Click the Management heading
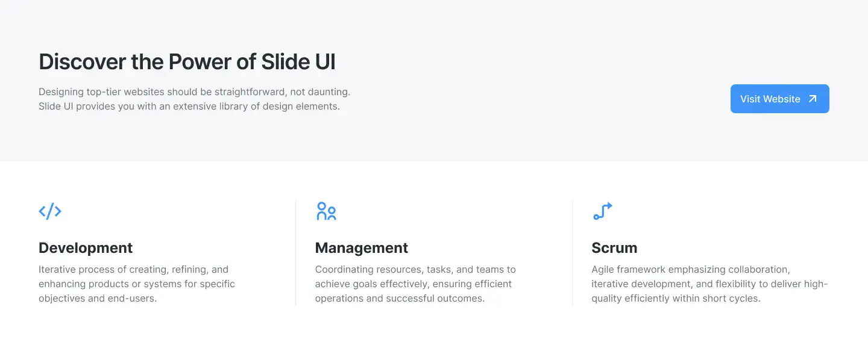Viewport: 868px width, 354px height. pyautogui.click(x=362, y=247)
